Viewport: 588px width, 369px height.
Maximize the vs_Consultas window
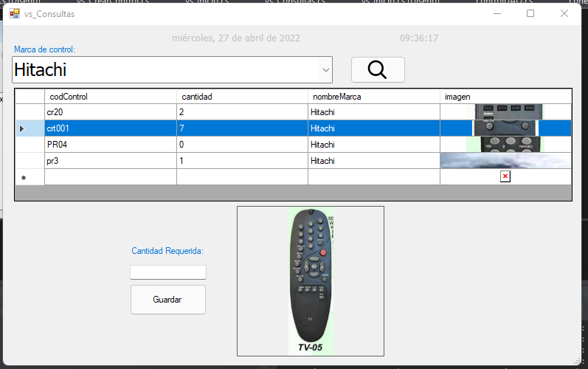530,13
